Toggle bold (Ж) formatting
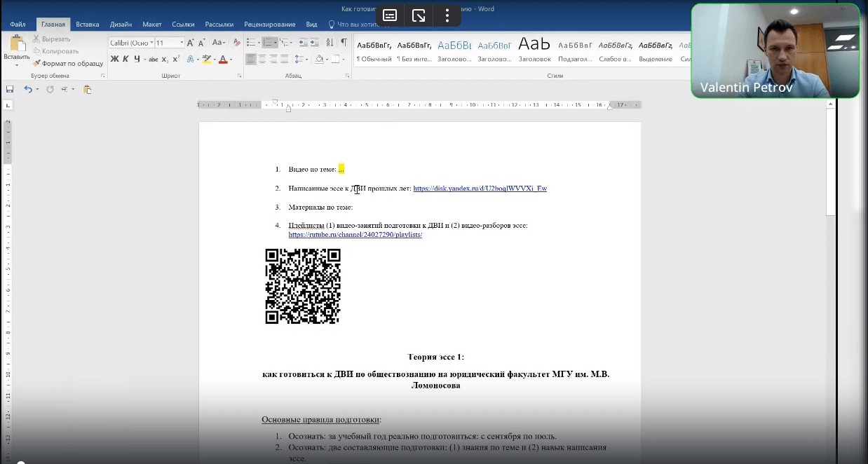The width and height of the screenshot is (868, 464). coord(114,60)
